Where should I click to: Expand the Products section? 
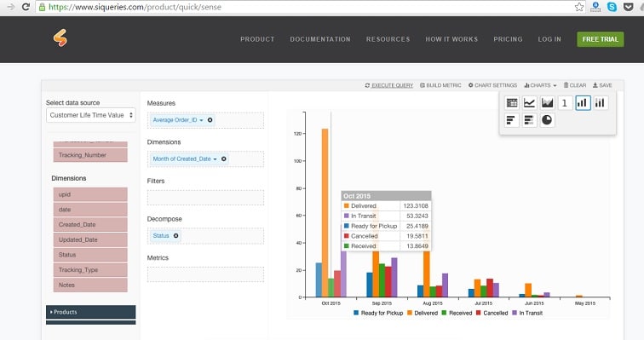pos(91,312)
